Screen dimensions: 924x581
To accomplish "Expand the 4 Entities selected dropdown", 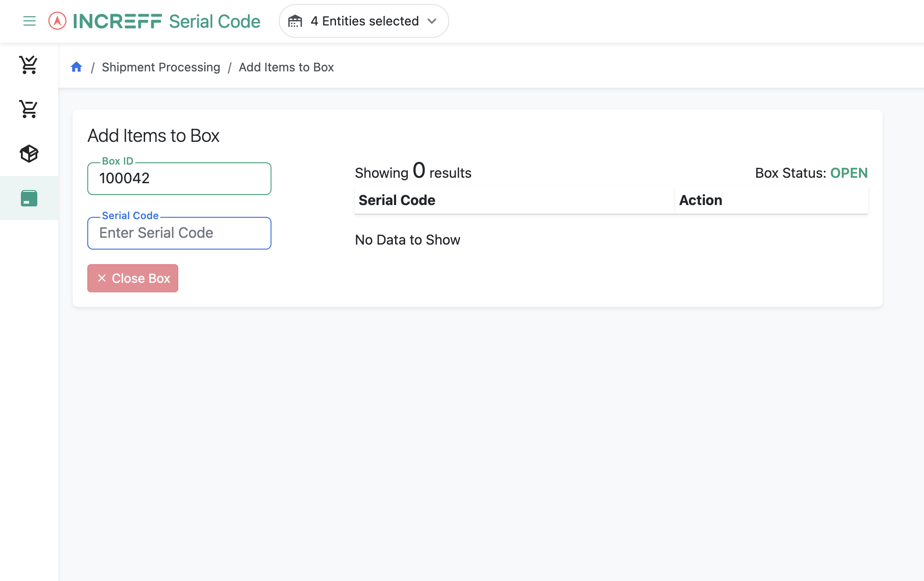I will (x=364, y=21).
